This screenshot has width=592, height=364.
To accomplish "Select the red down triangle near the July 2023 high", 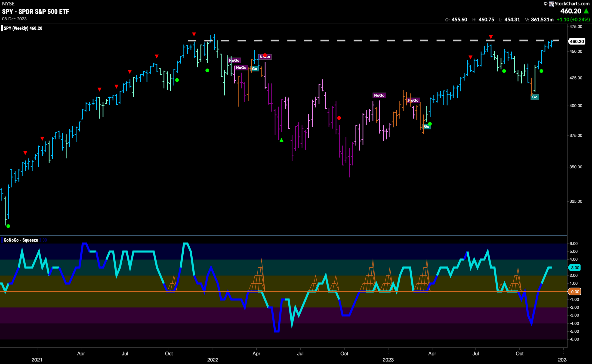I will pos(491,37).
